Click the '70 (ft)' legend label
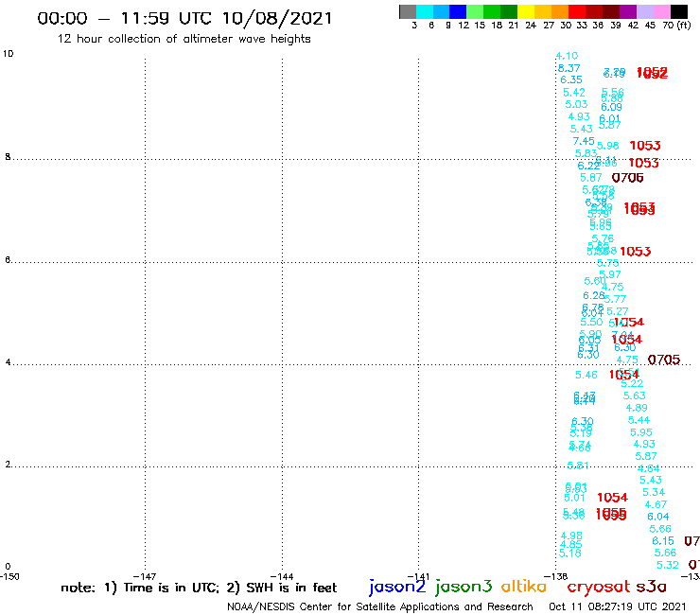This screenshot has width=700, height=615. point(676,25)
